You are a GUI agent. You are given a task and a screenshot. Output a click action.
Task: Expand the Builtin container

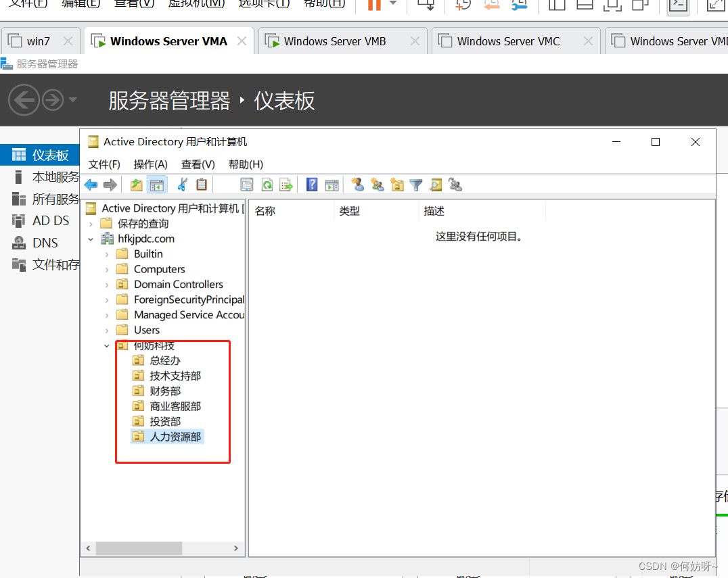(107, 254)
